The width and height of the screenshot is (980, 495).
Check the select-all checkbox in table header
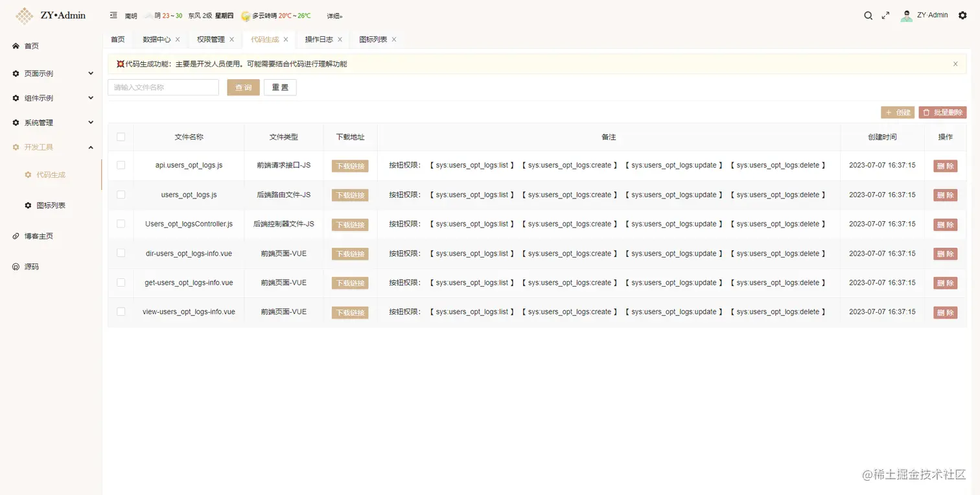click(121, 137)
